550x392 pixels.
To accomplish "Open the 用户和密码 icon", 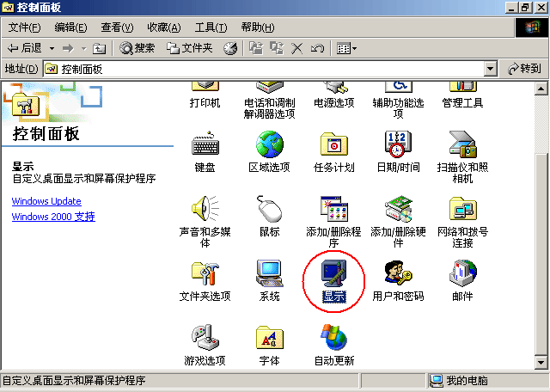I will click(x=398, y=273).
